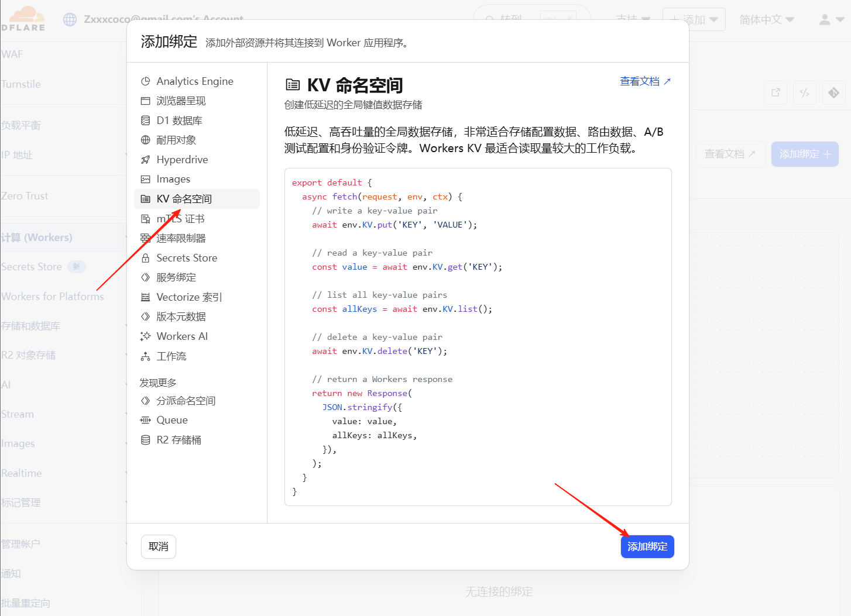Click the 浏览器呈现 browser icon

pyautogui.click(x=146, y=101)
